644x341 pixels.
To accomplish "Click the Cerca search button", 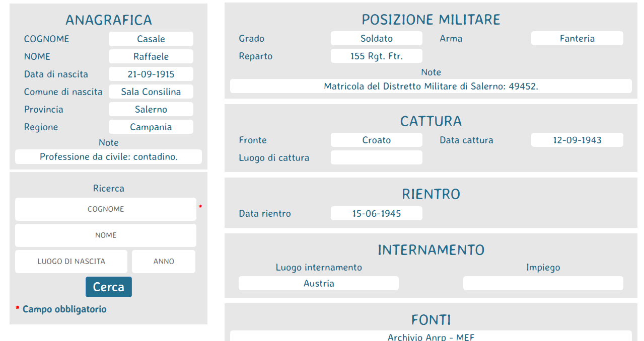I will (x=109, y=287).
